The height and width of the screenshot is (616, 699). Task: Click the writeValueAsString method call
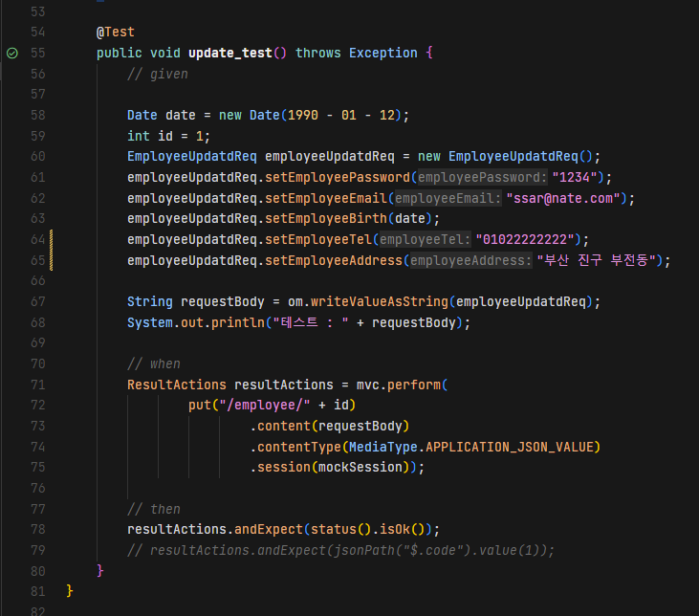coord(380,302)
